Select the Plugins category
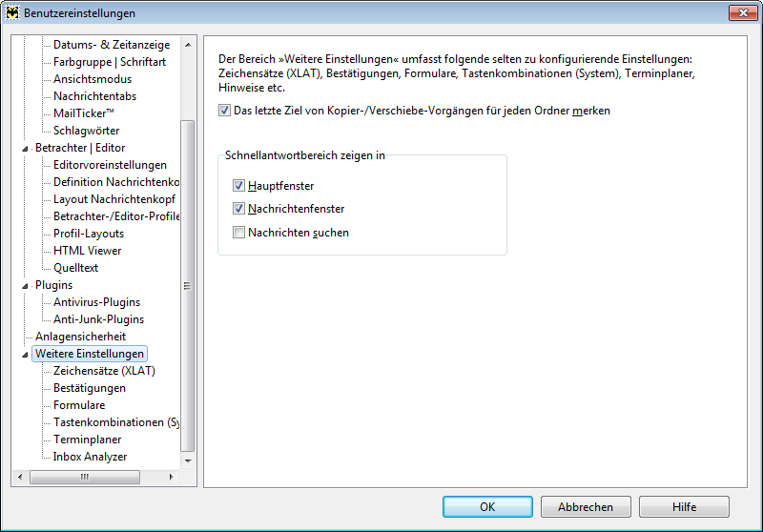Image resolution: width=763 pixels, height=532 pixels. click(54, 285)
